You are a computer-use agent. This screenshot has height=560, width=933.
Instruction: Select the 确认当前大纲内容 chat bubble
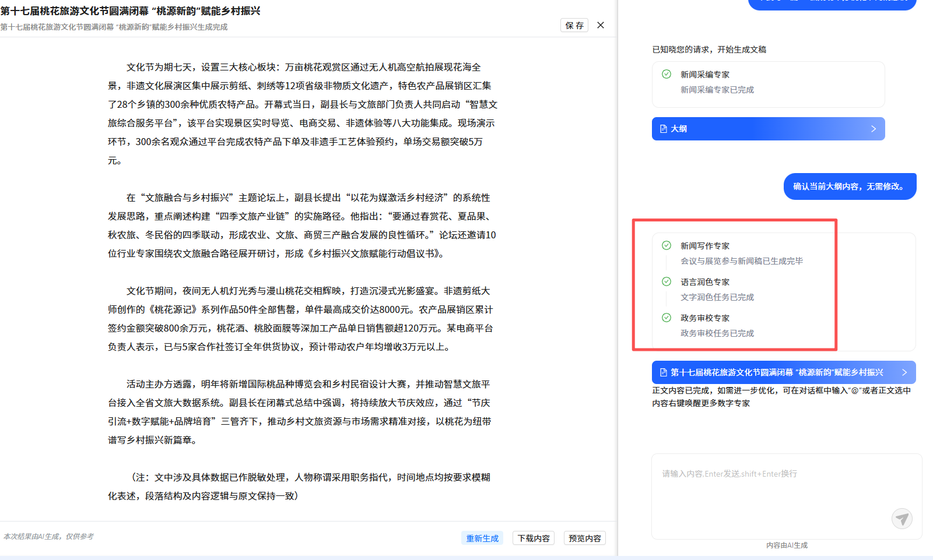tap(850, 186)
